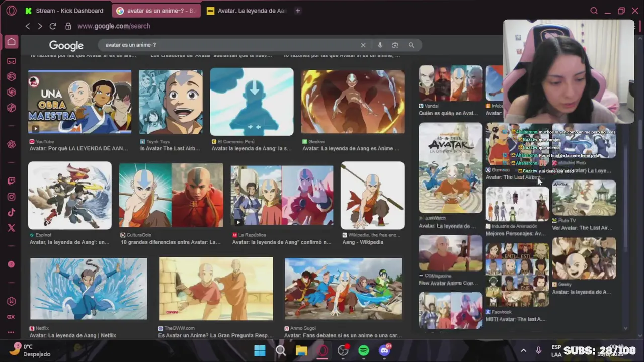644x362 pixels.
Task: Open the Windows Start menu
Action: click(x=260, y=350)
